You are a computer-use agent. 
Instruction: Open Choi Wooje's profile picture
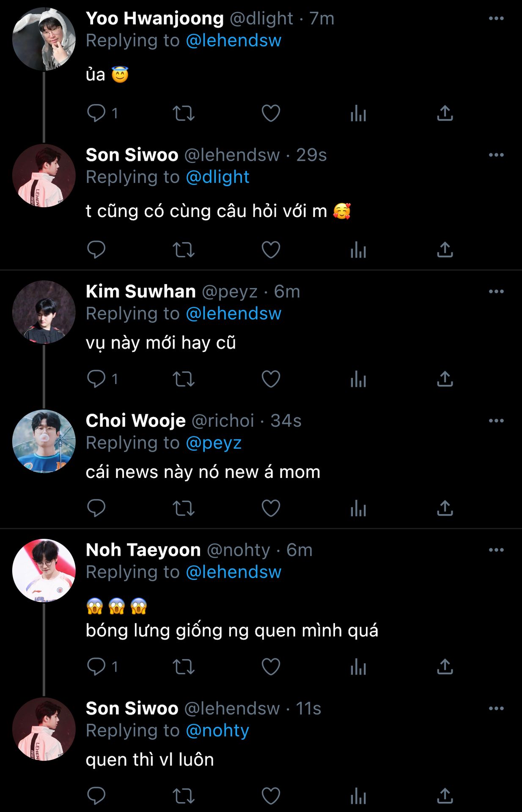pos(44,441)
